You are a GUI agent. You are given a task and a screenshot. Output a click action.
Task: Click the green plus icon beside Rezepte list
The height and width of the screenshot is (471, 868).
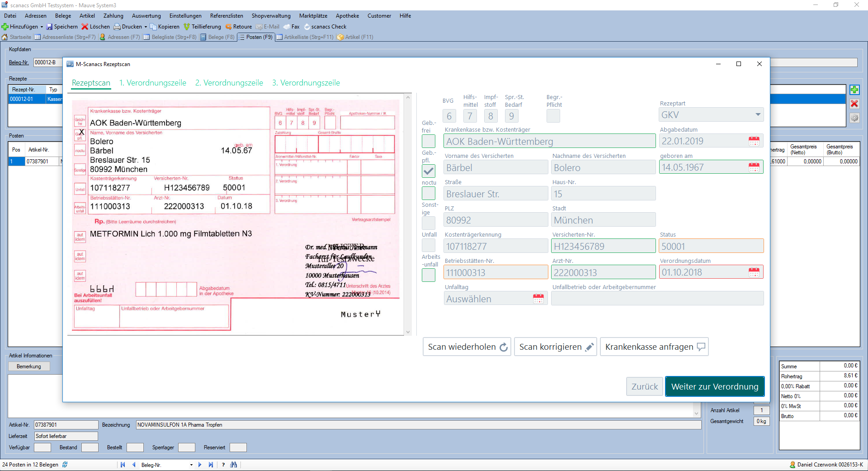pyautogui.click(x=854, y=90)
